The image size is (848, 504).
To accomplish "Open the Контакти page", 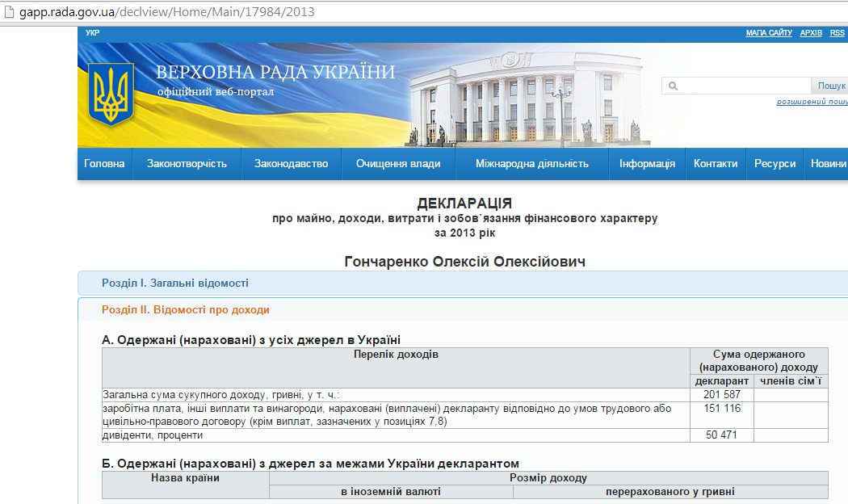I will (x=715, y=163).
